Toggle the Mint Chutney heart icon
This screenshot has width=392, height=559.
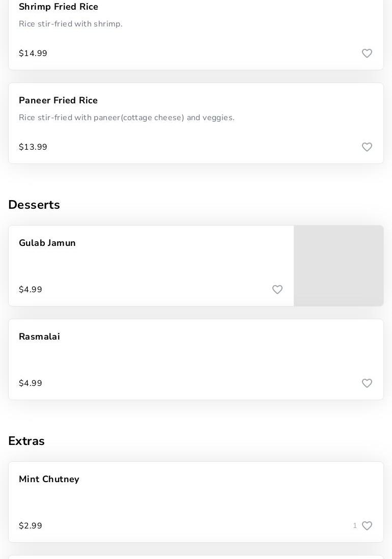tap(367, 526)
